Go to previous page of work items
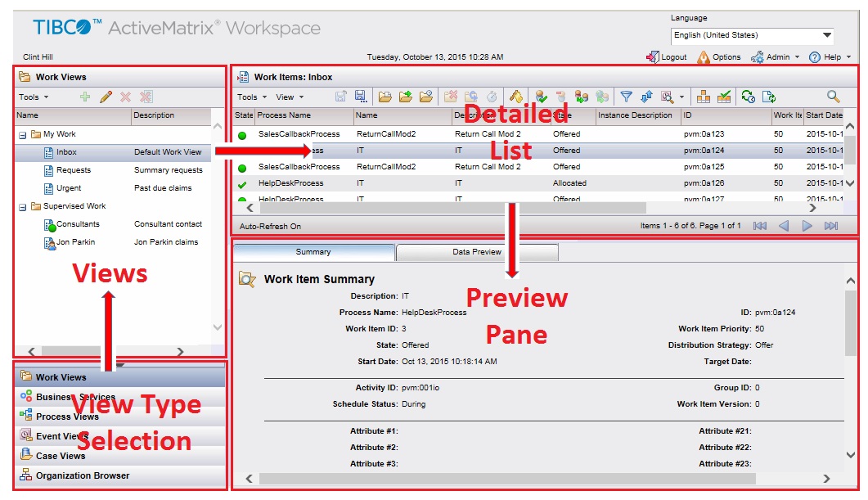The height and width of the screenshot is (500, 868). pyautogui.click(x=784, y=226)
